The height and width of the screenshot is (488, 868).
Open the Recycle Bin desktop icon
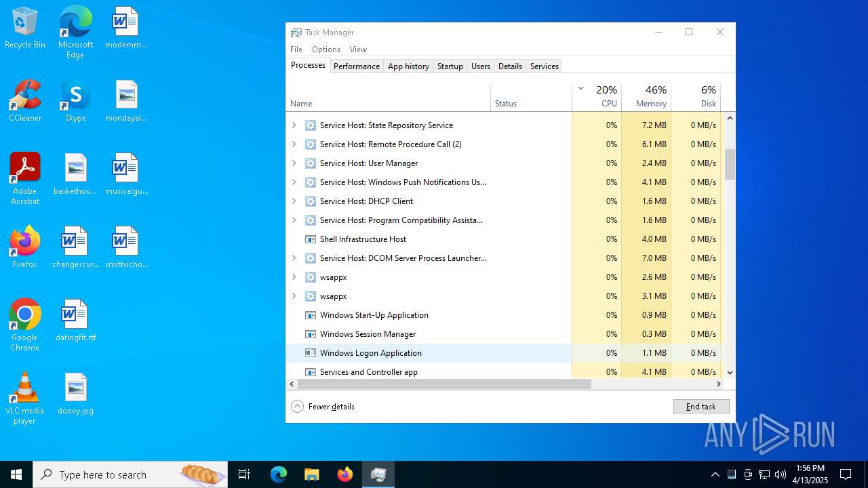click(x=25, y=28)
